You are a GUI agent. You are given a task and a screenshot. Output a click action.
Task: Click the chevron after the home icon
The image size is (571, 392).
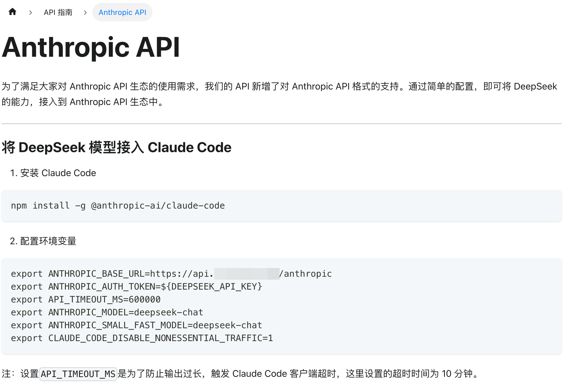[x=30, y=13]
